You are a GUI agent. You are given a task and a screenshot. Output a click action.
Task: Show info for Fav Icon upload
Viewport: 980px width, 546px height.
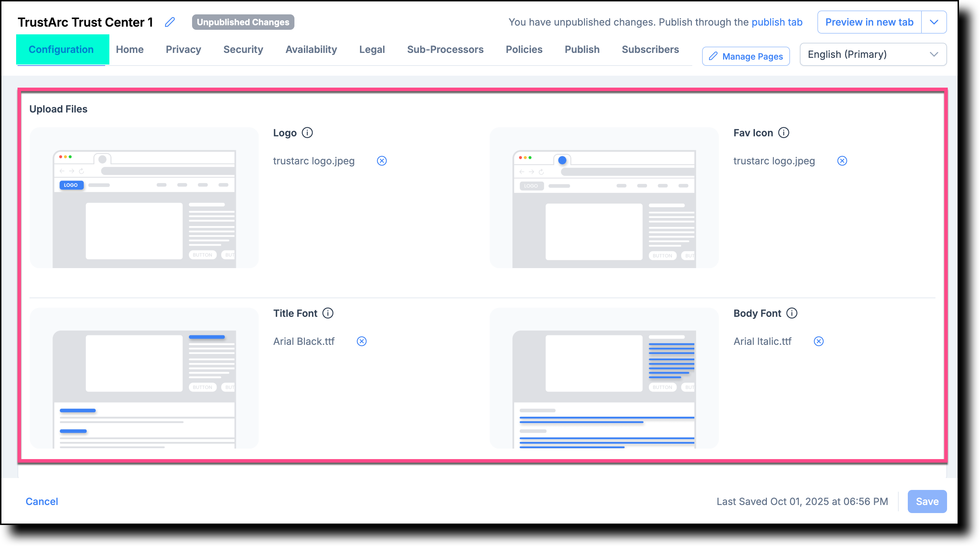783,133
